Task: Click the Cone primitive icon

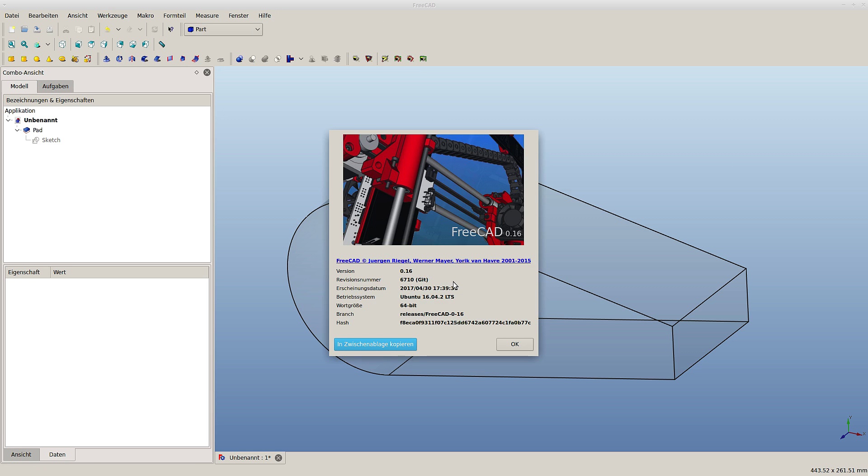Action: coord(49,59)
